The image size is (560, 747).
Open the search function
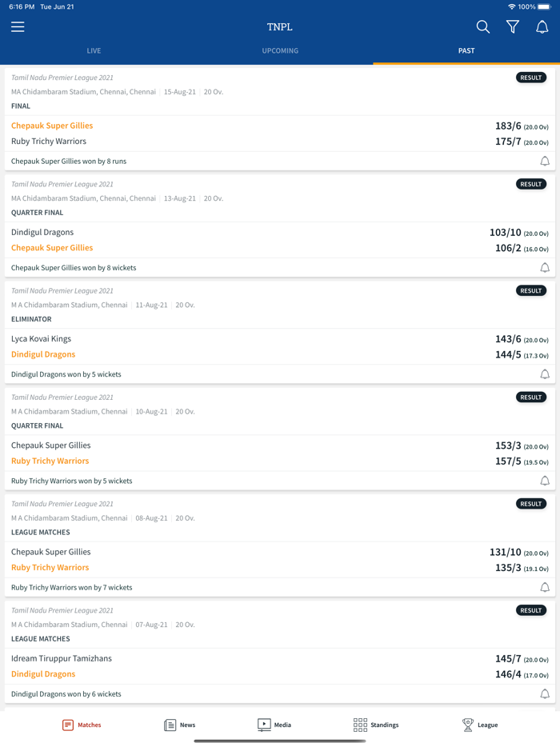(483, 26)
